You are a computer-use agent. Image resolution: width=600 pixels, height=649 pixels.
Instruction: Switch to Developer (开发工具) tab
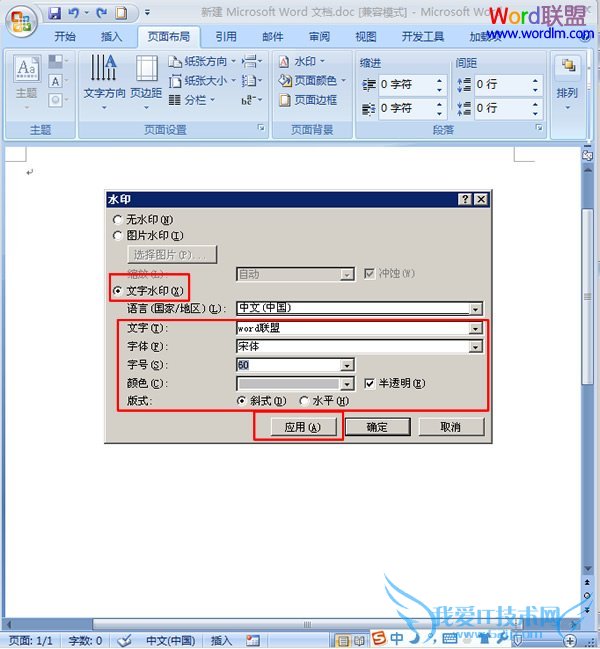coord(423,37)
